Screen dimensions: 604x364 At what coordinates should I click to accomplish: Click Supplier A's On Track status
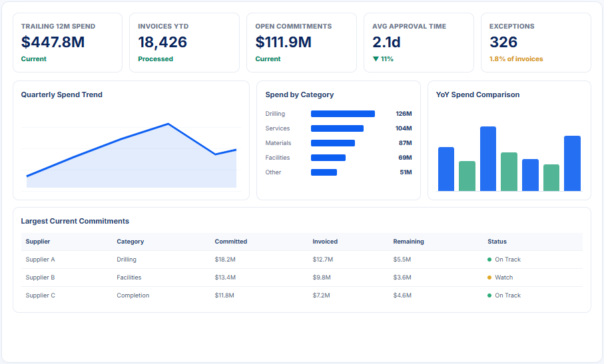tap(504, 260)
